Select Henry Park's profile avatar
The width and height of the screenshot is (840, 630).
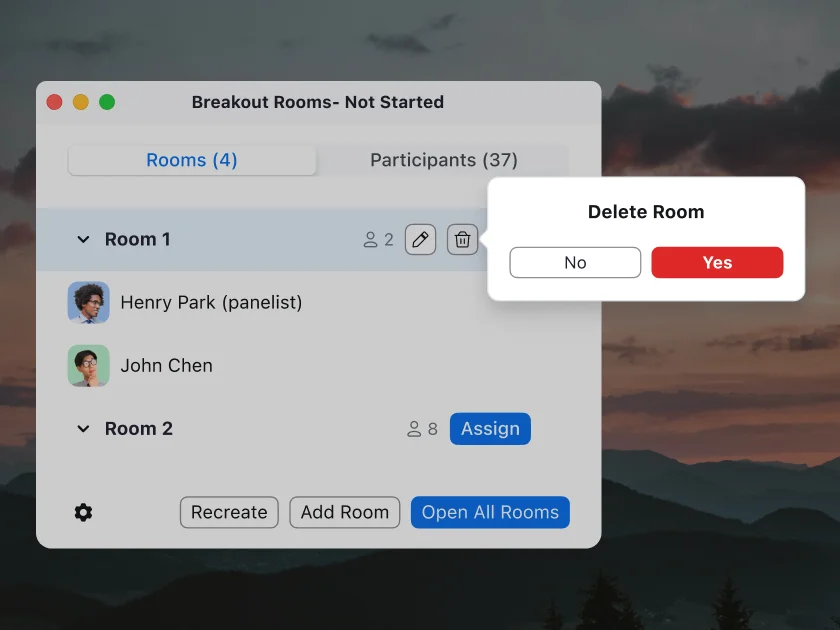pos(89,302)
